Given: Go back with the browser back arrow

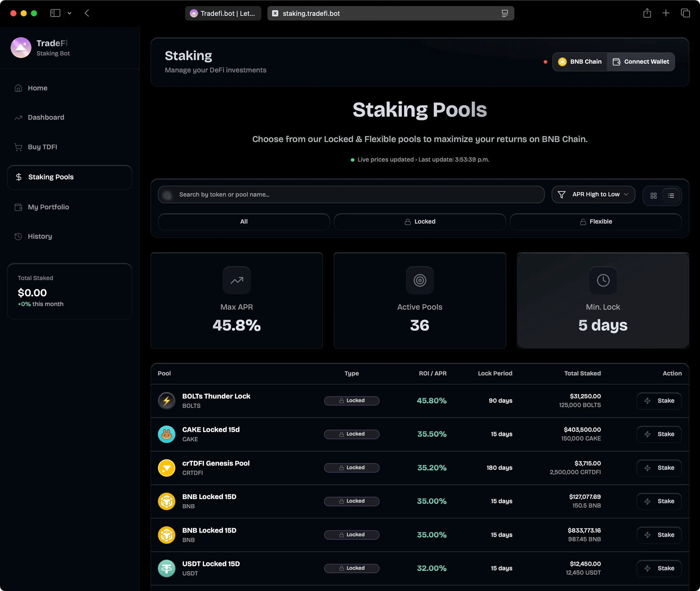Looking at the screenshot, I should point(87,13).
